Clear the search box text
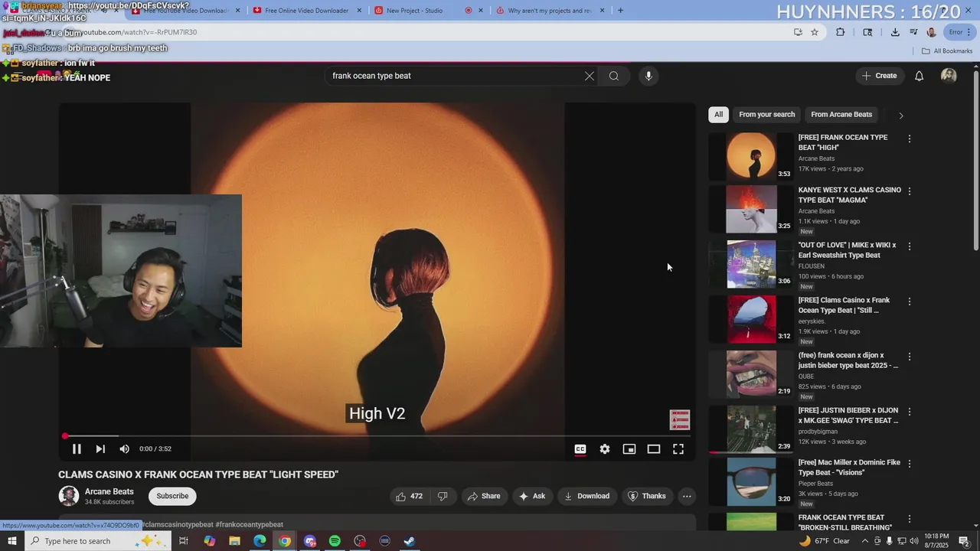The width and height of the screenshot is (980, 551). click(x=590, y=76)
